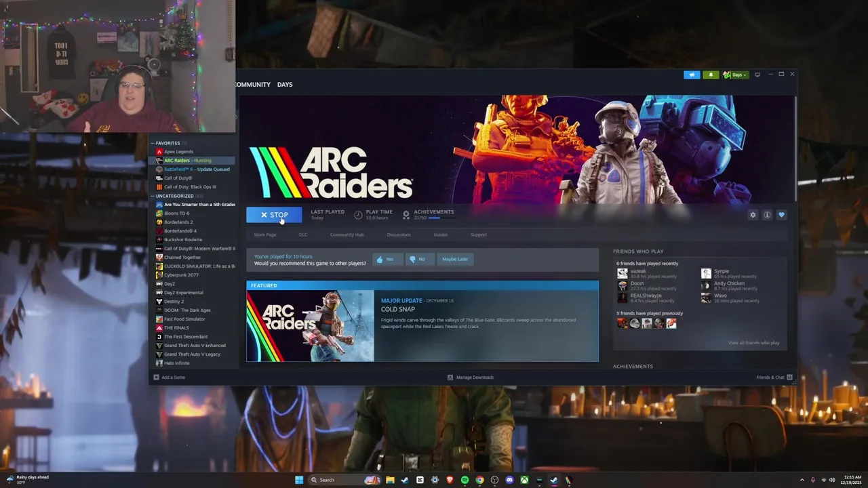The height and width of the screenshot is (488, 868).
Task: Click the Achievements gear icon in stats bar
Action: [x=406, y=215]
